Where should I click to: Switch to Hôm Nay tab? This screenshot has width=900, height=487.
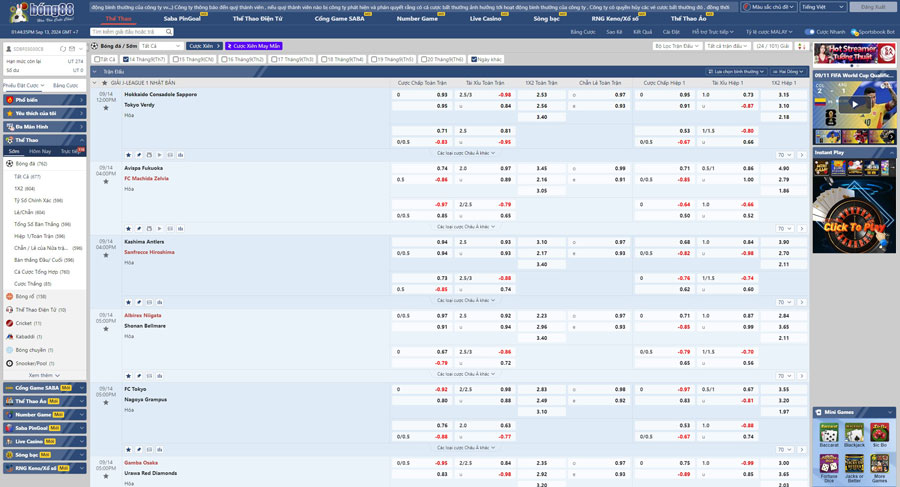40,151
